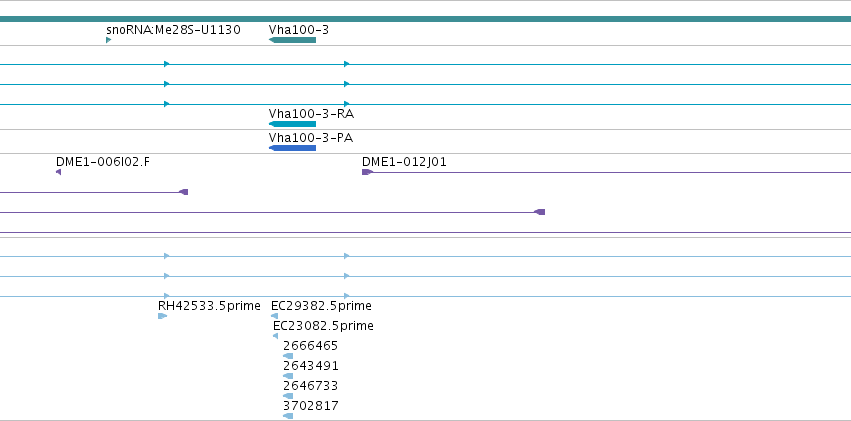
Task: Click the DME1-012J01 label
Action: [404, 162]
